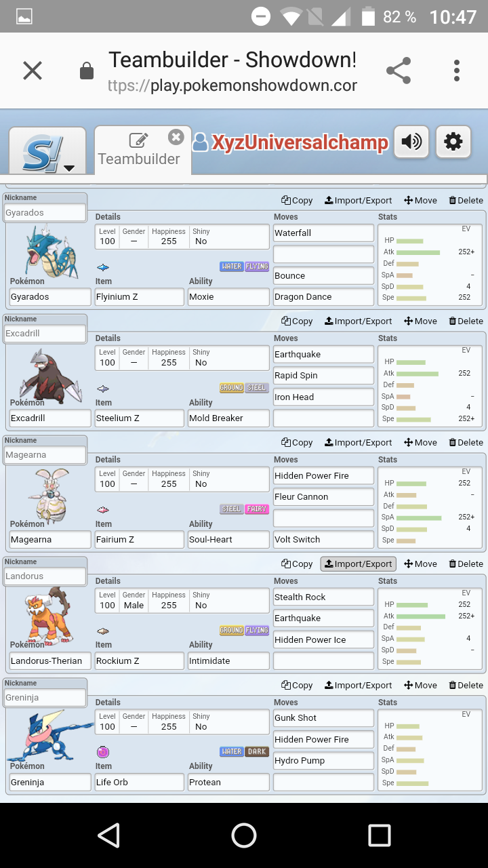This screenshot has width=488, height=868.
Task: Copy the Magearna set
Action: click(297, 442)
